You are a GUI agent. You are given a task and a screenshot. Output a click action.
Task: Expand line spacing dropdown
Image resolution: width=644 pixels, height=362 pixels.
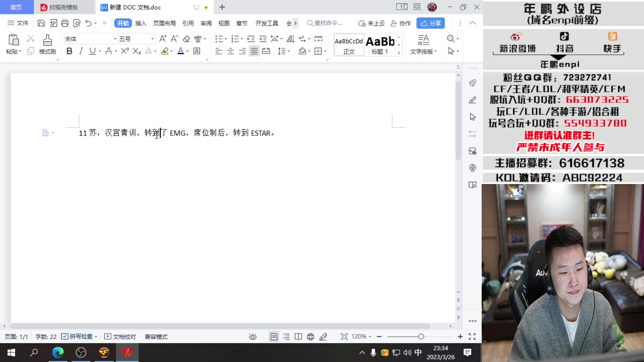click(x=289, y=51)
